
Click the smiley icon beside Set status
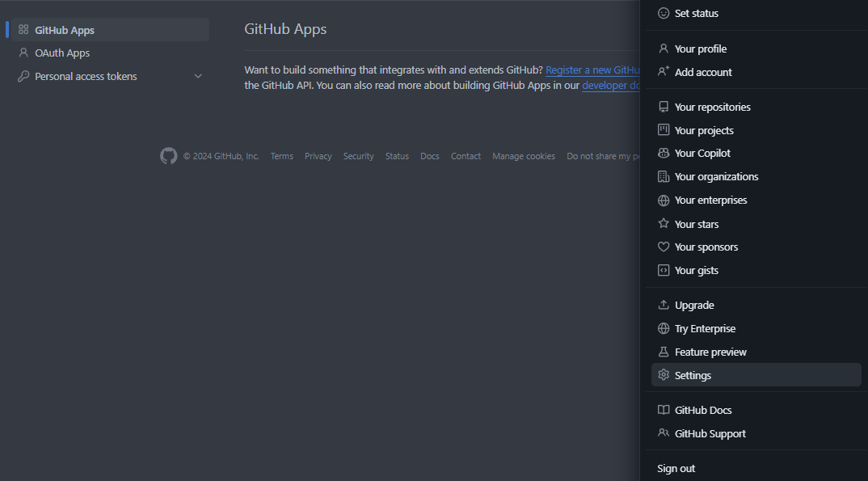[664, 13]
